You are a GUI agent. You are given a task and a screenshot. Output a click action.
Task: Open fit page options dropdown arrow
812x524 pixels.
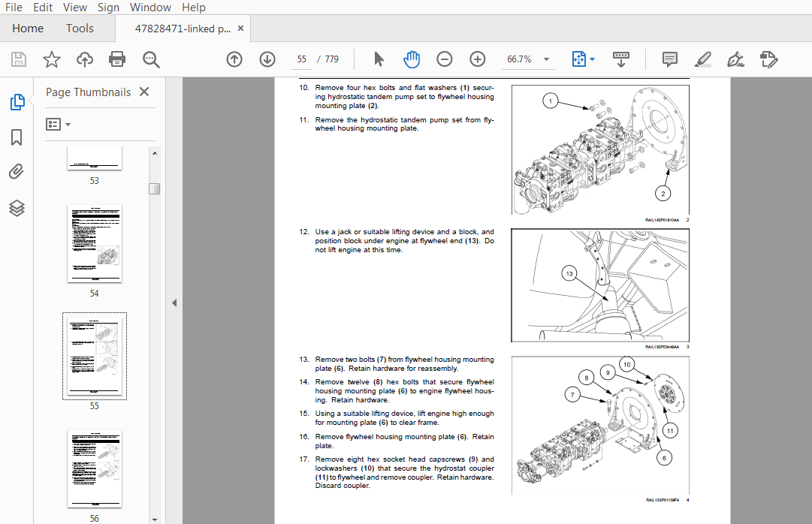tap(593, 59)
